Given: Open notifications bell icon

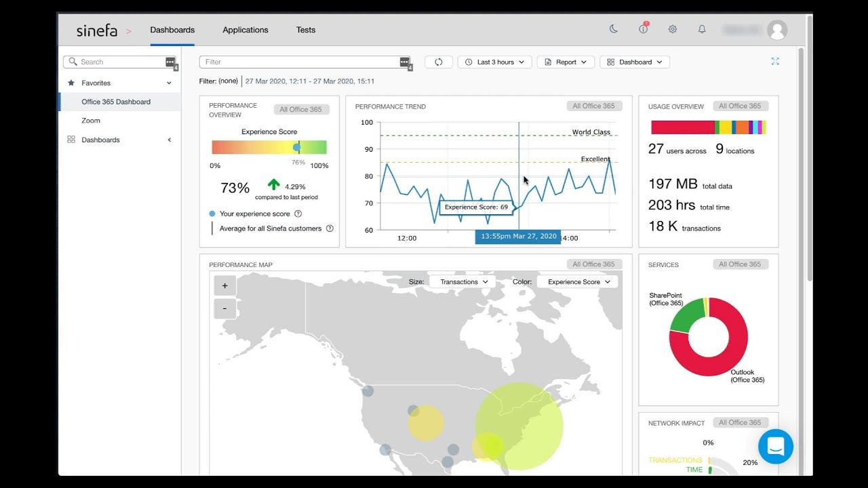Looking at the screenshot, I should coord(702,29).
